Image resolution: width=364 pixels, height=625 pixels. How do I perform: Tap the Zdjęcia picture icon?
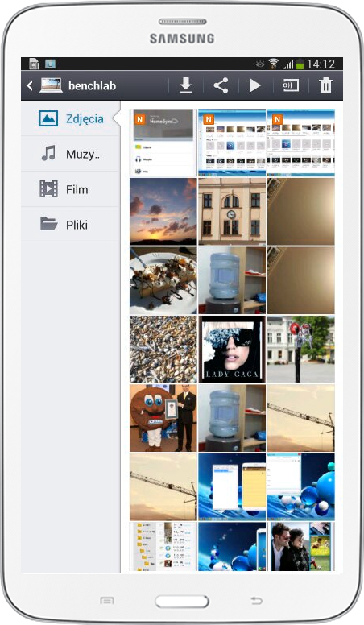pos(48,118)
